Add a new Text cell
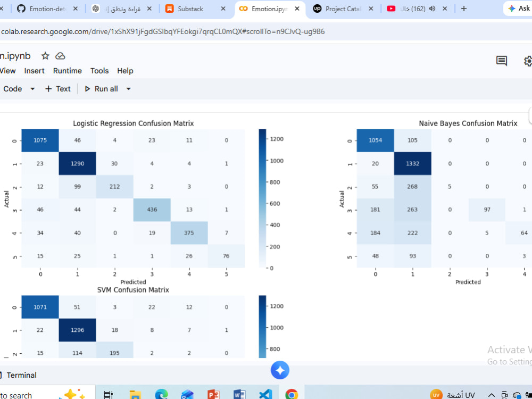The width and height of the screenshot is (532, 399). pos(57,89)
